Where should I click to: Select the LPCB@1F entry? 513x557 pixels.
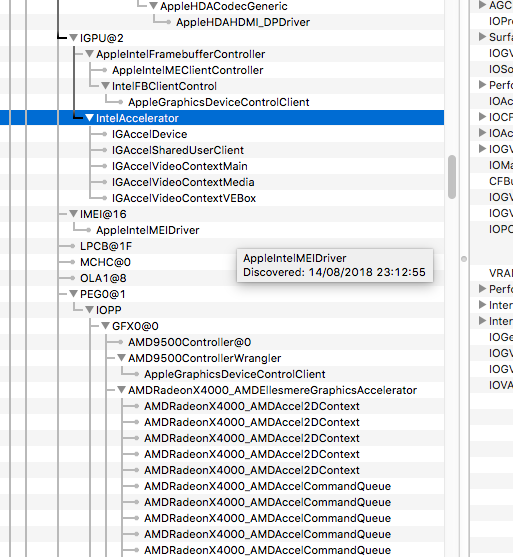(106, 246)
